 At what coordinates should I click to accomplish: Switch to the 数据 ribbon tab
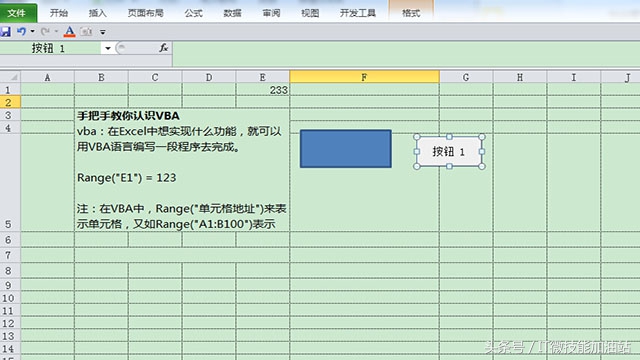pyautogui.click(x=232, y=13)
